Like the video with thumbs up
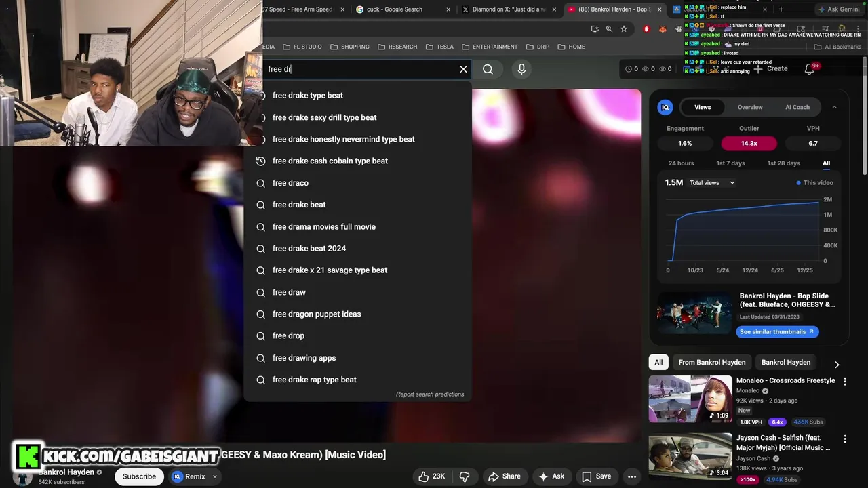The image size is (868, 488). tap(431, 476)
